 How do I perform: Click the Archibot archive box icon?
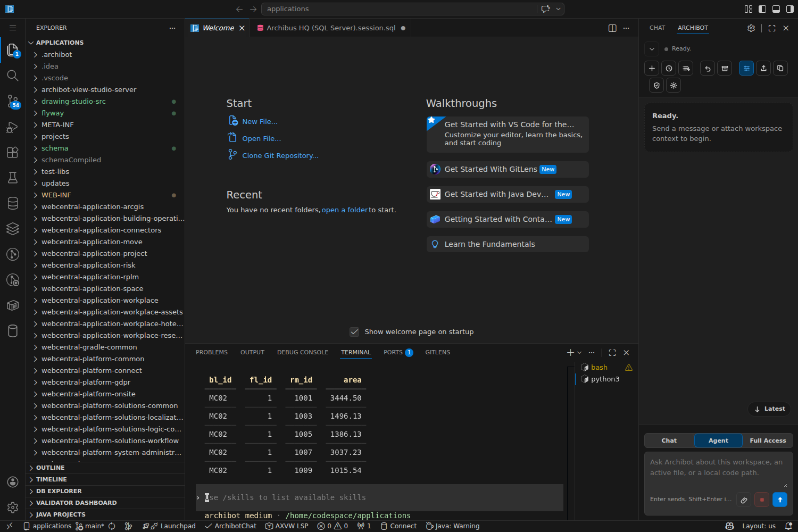click(x=725, y=68)
